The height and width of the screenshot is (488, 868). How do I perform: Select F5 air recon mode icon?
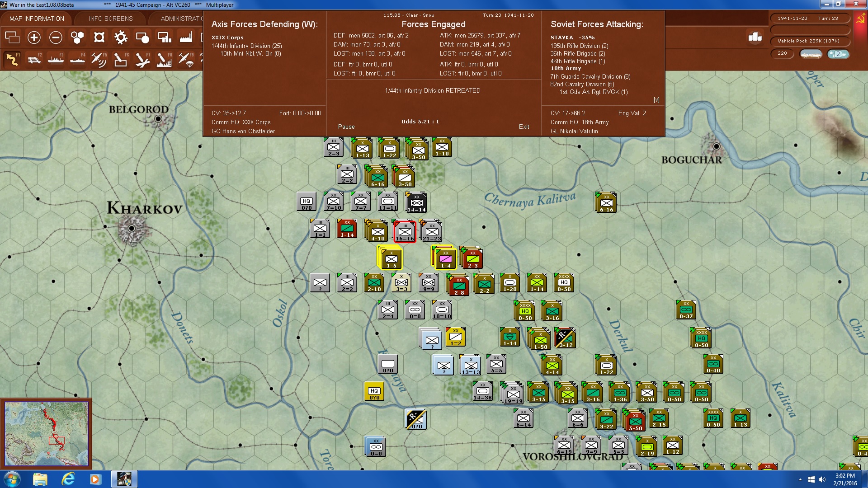(99, 59)
